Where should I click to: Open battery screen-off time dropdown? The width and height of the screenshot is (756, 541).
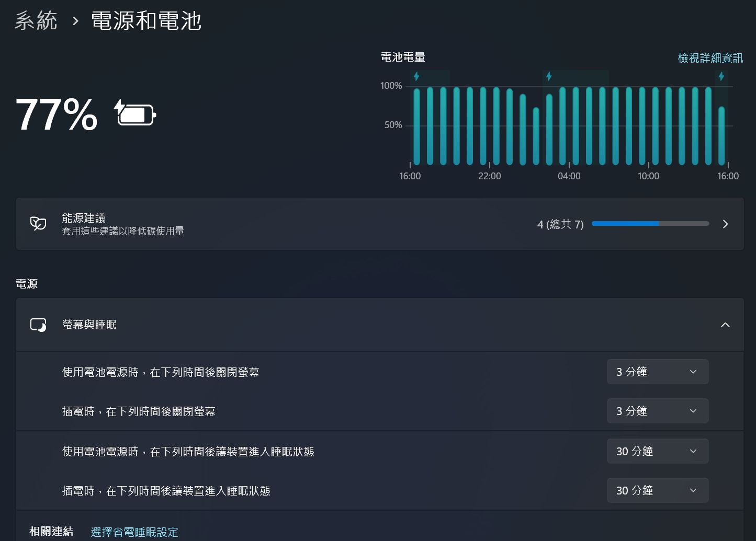click(658, 372)
